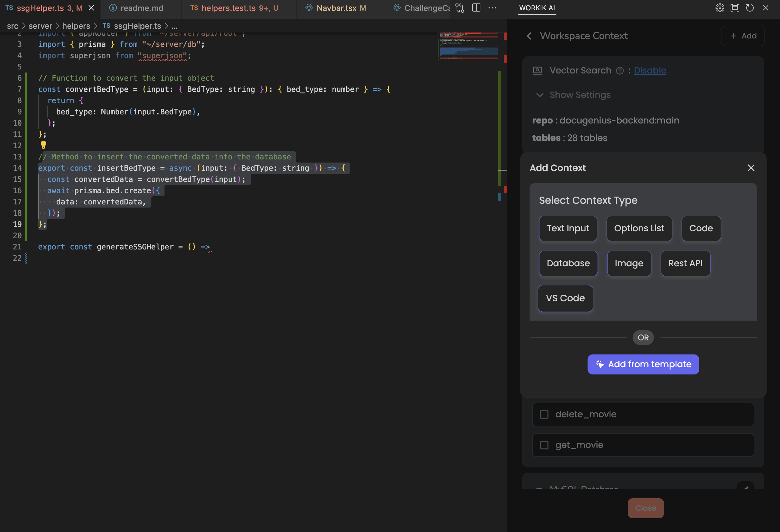Screen dimensions: 780x532
Task: Open Workik AI settings gear
Action: click(720, 8)
